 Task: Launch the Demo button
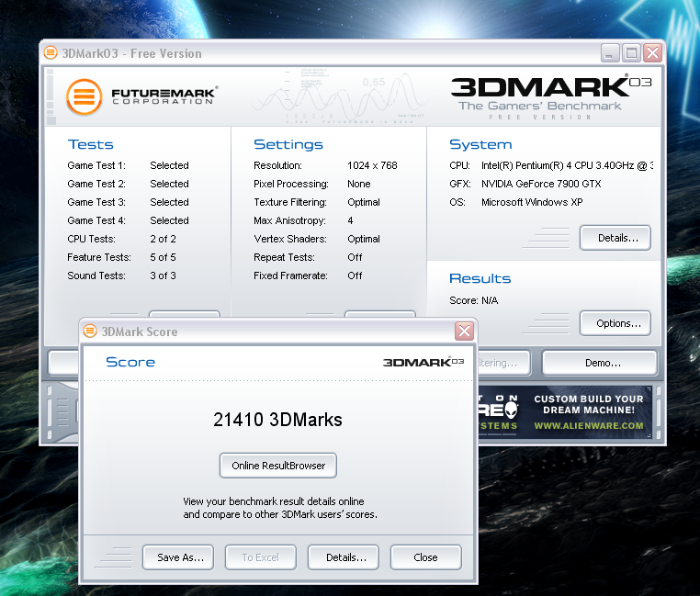point(600,363)
